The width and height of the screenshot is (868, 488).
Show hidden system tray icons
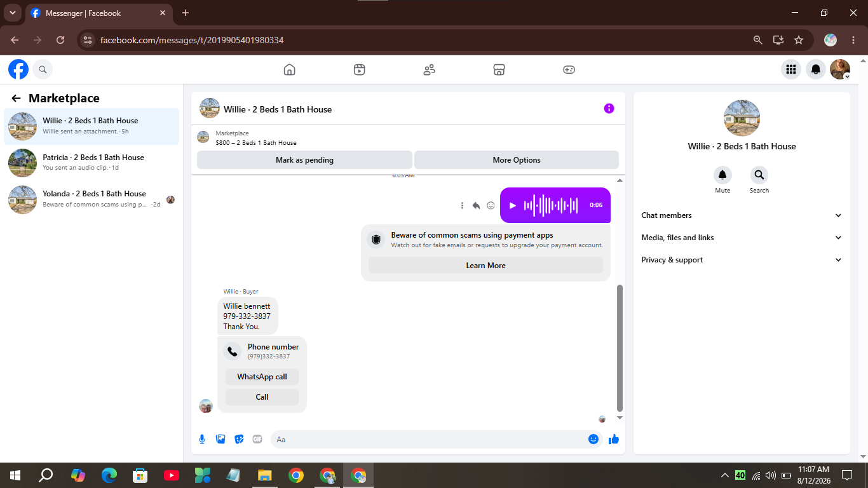[x=724, y=475]
